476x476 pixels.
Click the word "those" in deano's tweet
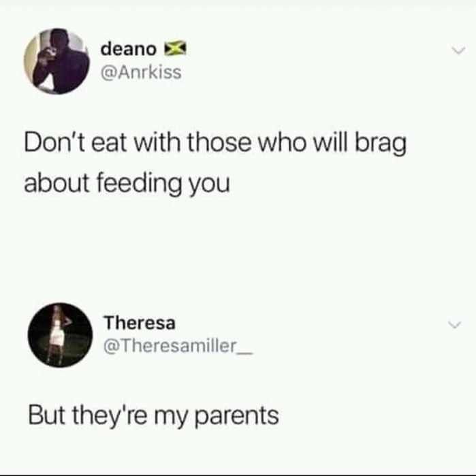219,143
